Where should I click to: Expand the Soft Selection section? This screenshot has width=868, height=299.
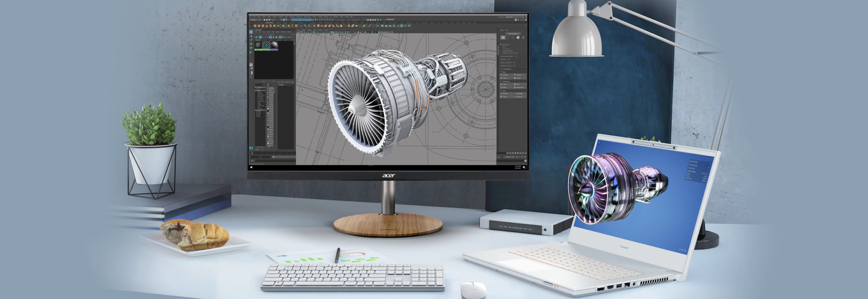(x=502, y=69)
